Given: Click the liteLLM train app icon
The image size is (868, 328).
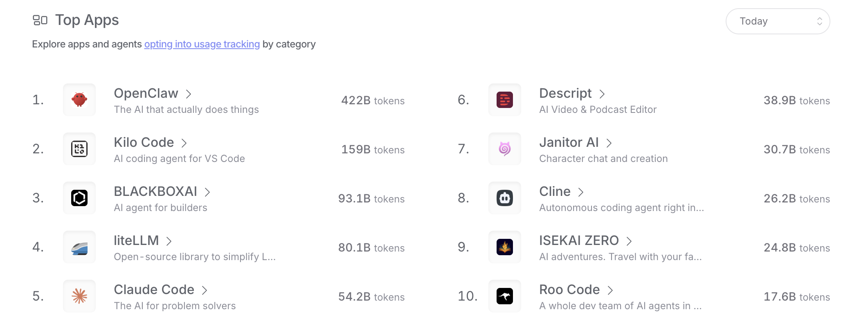Looking at the screenshot, I should (x=79, y=247).
